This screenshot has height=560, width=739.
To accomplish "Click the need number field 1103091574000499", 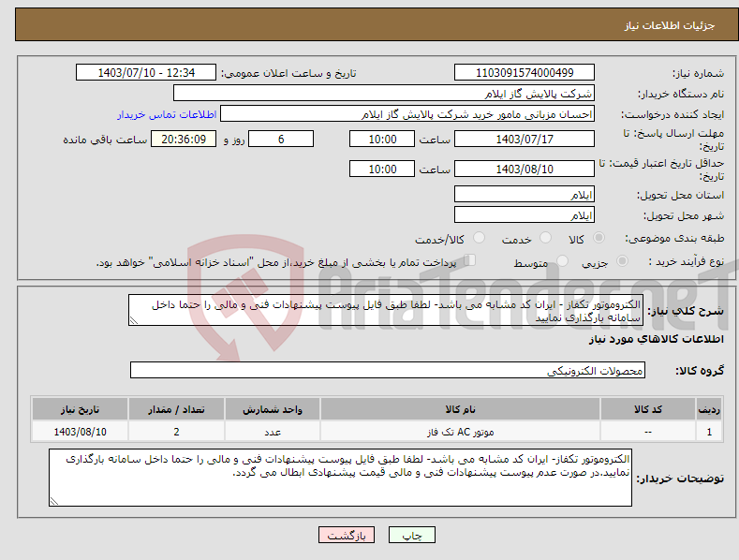I will pyautogui.click(x=525, y=73).
